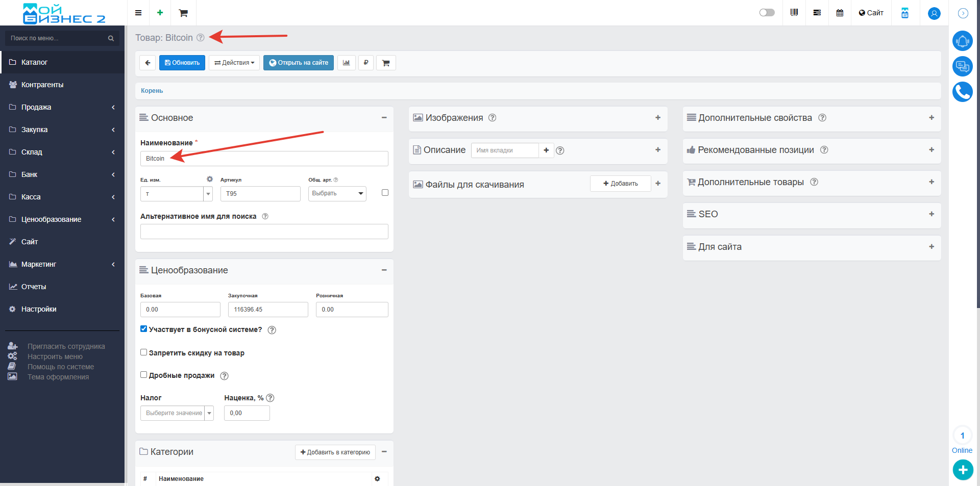This screenshot has height=486, width=980.
Task: Click the user profile avatar icon
Action: (x=934, y=13)
